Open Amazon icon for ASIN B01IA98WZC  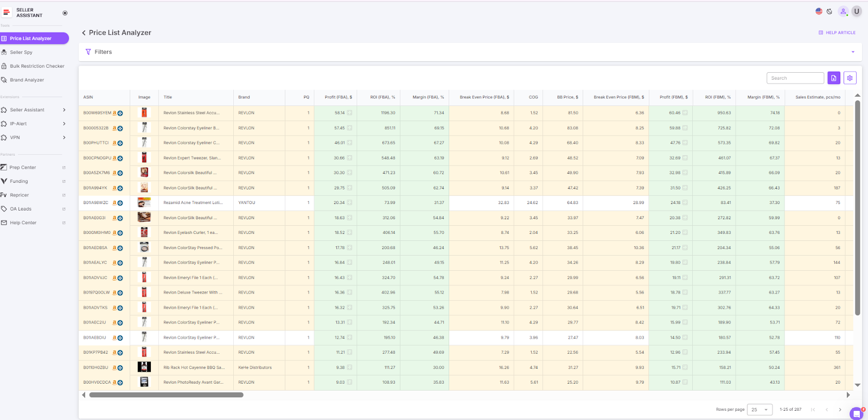(114, 203)
